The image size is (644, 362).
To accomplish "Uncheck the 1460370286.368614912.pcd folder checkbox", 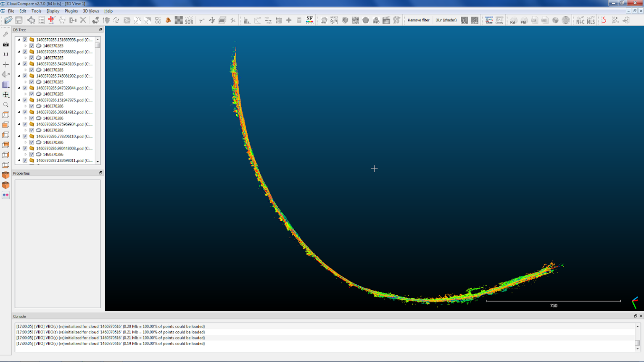I will click(25, 112).
